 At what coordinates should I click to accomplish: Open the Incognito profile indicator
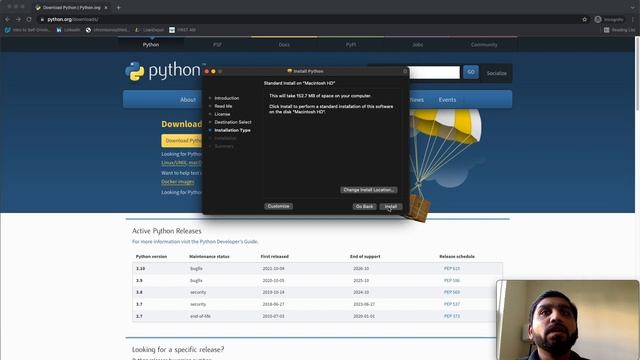coord(609,19)
